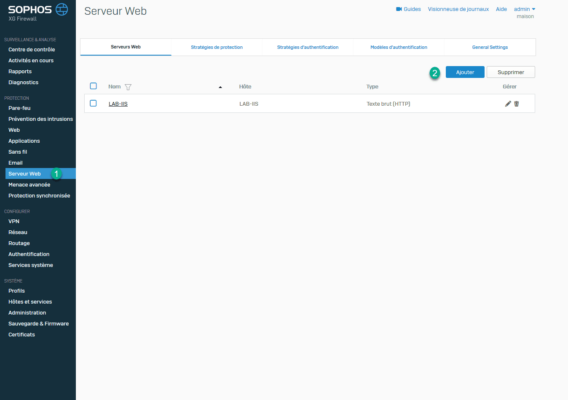The width and height of the screenshot is (568, 400).
Task: Open Activités en cours in sidebar
Action: coord(31,61)
